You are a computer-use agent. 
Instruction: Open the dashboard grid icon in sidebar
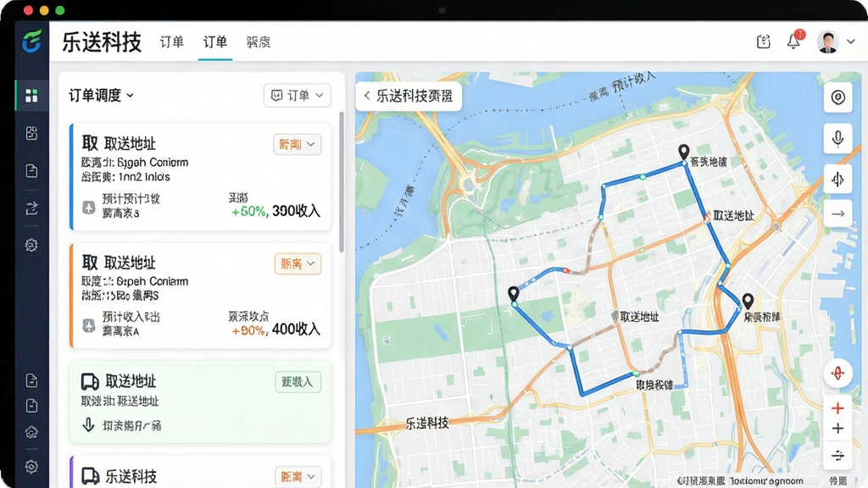[x=31, y=96]
